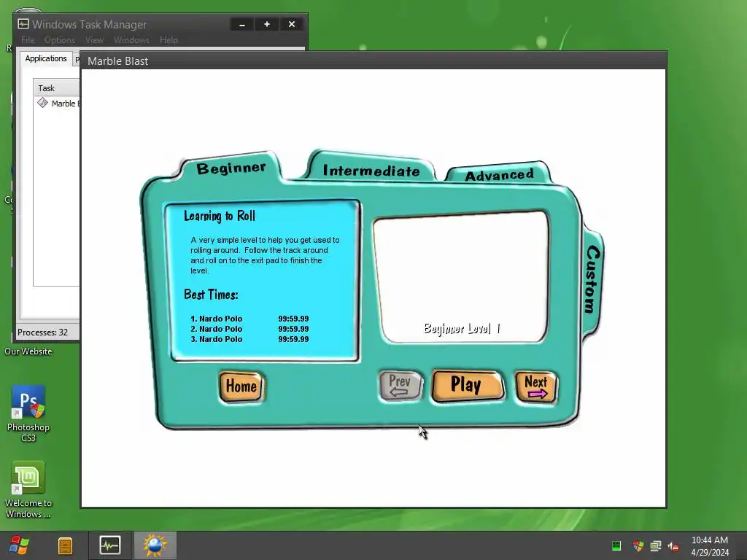
Task: Click the Marble Blast taskbar icon
Action: pos(155,545)
